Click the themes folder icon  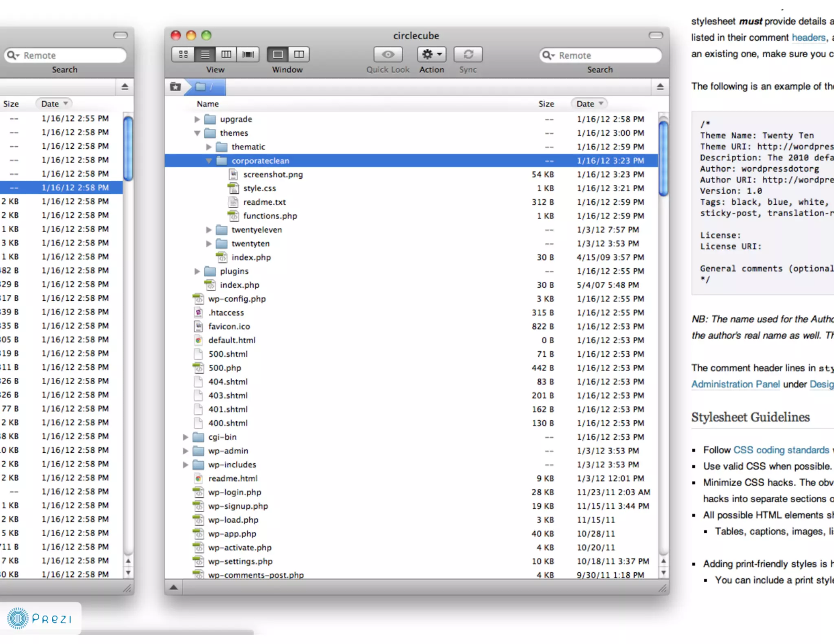point(210,133)
